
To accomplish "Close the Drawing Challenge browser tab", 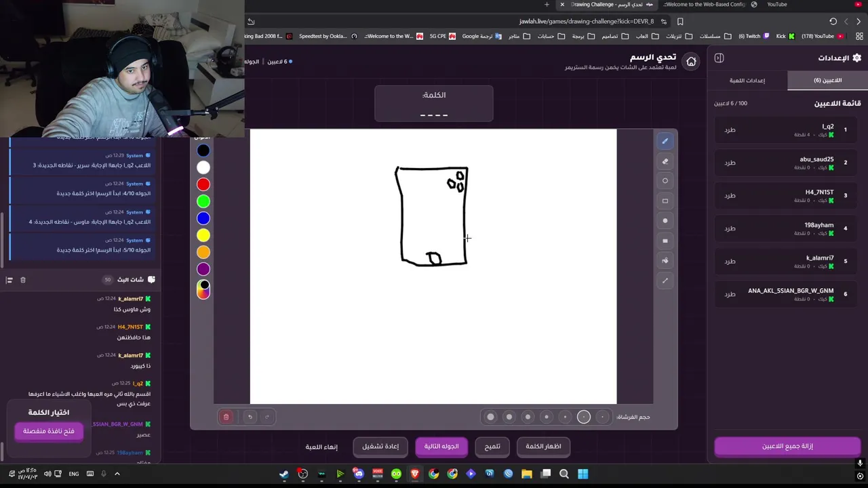I will click(562, 5).
